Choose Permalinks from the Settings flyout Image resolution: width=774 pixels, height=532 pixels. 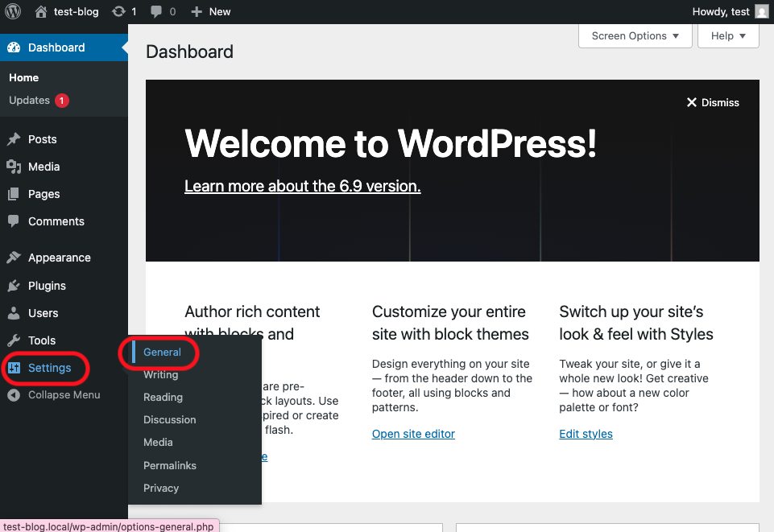(169, 465)
